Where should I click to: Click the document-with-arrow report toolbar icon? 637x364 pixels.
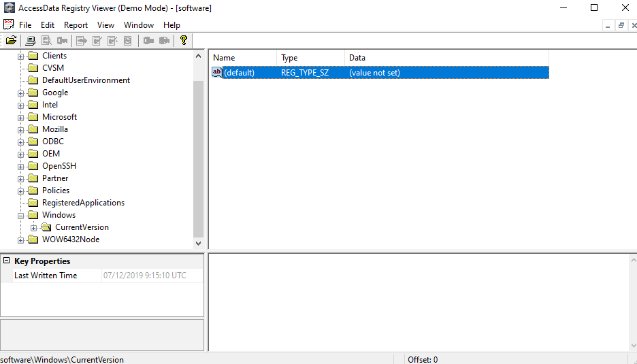pos(82,41)
